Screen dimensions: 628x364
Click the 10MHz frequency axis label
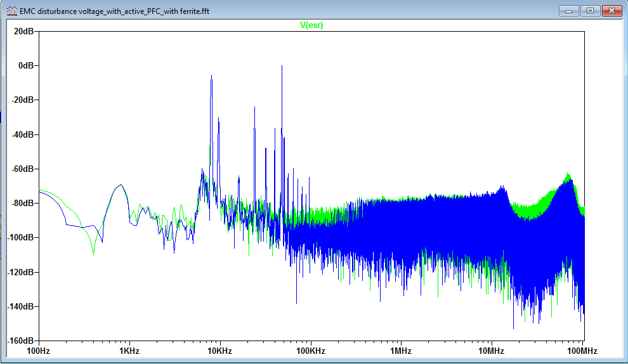492,351
